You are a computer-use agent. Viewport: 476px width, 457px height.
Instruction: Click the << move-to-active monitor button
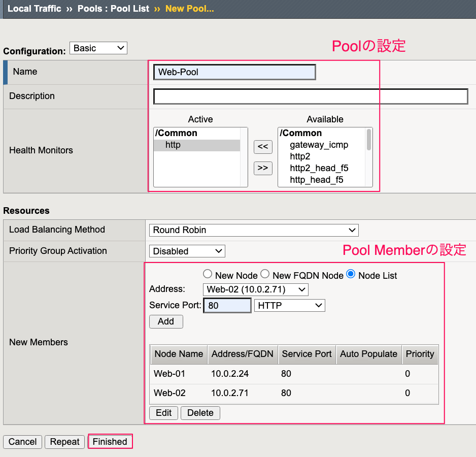click(263, 147)
